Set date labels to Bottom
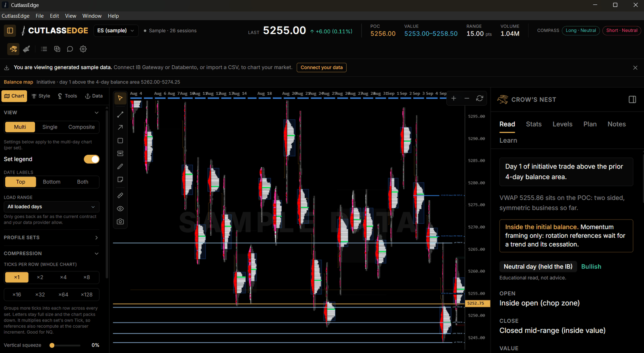This screenshot has width=644, height=353. [52, 182]
